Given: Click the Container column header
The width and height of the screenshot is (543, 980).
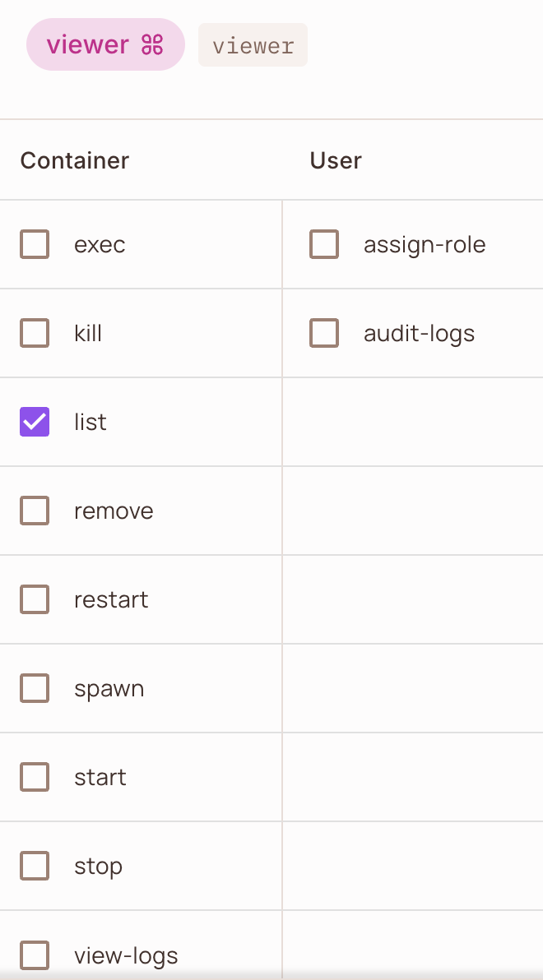Looking at the screenshot, I should pyautogui.click(x=74, y=160).
